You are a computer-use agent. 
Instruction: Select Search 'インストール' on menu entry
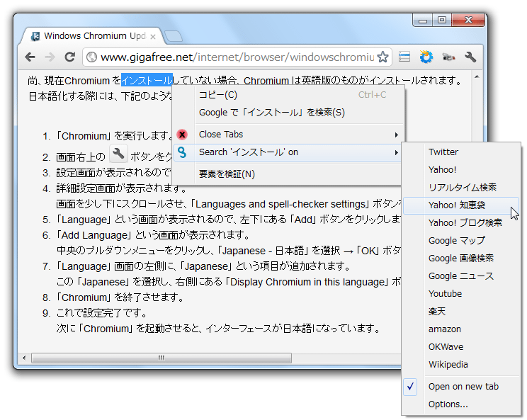point(288,152)
